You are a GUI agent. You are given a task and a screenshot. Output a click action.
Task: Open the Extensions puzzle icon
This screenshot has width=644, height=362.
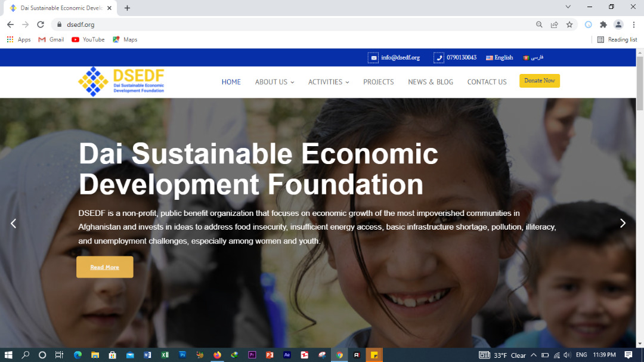(603, 24)
